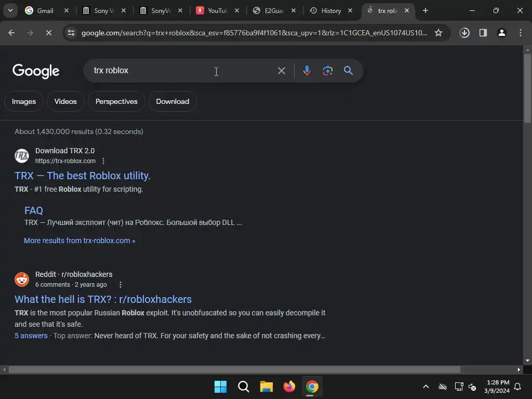Bookmark this page with the star
This screenshot has height=399, width=532.
[x=438, y=33]
